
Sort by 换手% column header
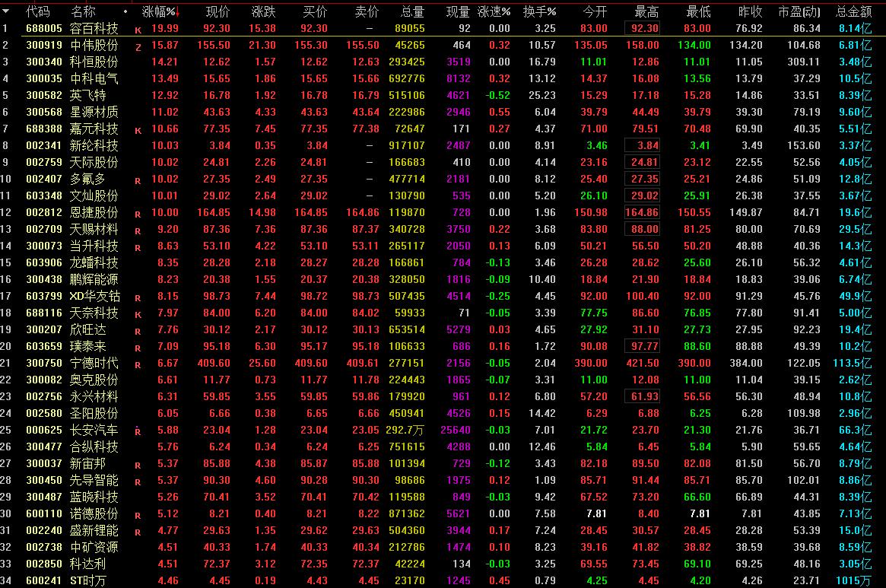(540, 12)
